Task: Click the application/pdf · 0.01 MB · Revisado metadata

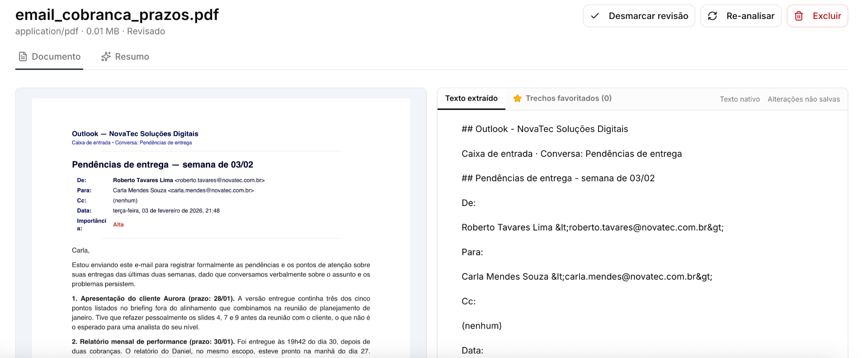Action: coord(90,31)
